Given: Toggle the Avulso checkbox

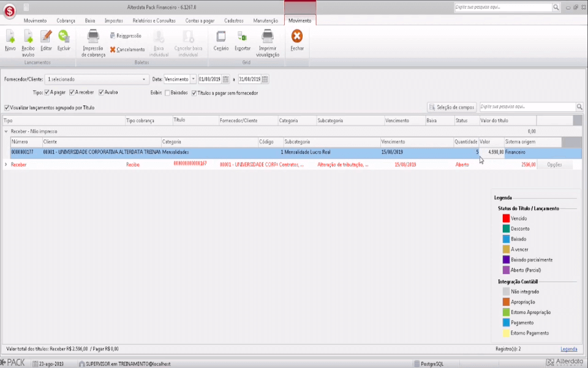Looking at the screenshot, I should coord(101,93).
